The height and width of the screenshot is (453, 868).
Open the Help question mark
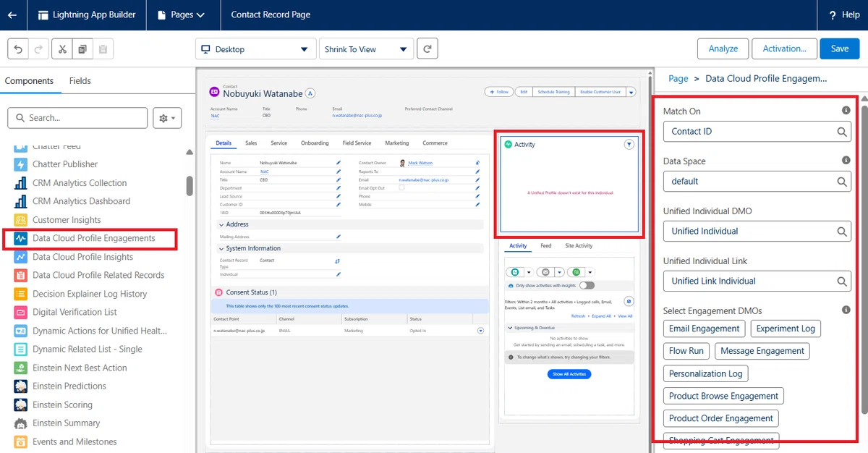[833, 14]
